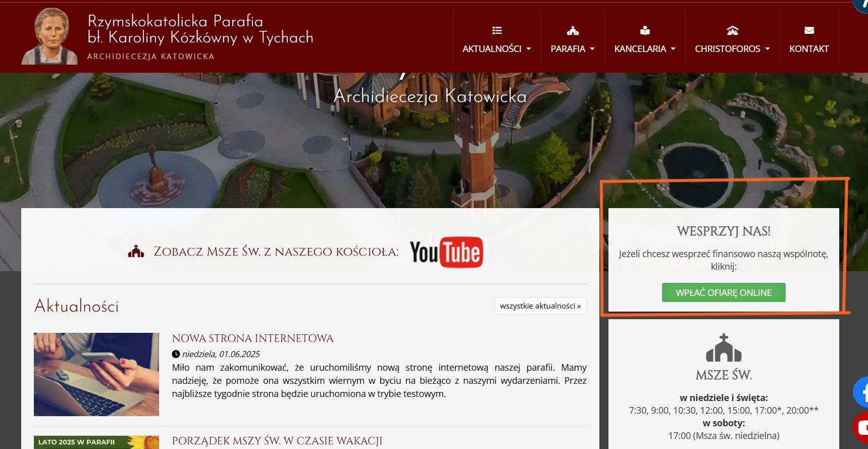Click the church icon above Msze Św.
This screenshot has height=449, width=868.
[724, 348]
